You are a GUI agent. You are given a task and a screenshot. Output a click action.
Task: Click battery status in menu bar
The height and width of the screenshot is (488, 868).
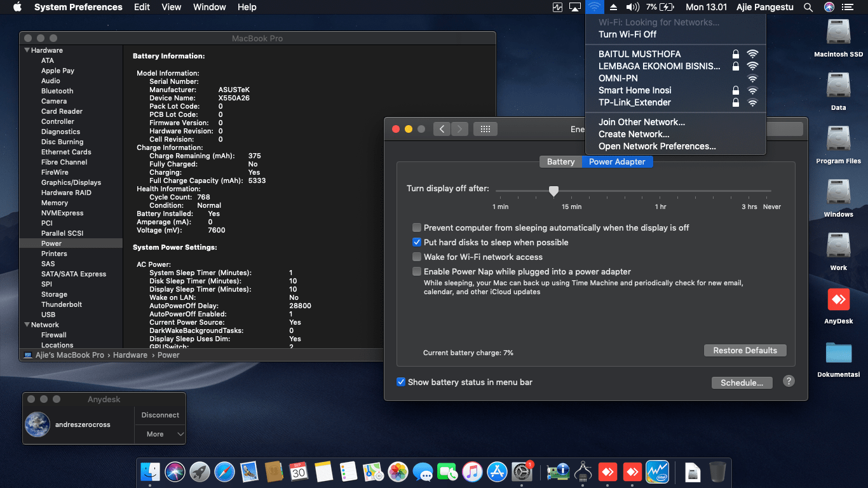(660, 7)
